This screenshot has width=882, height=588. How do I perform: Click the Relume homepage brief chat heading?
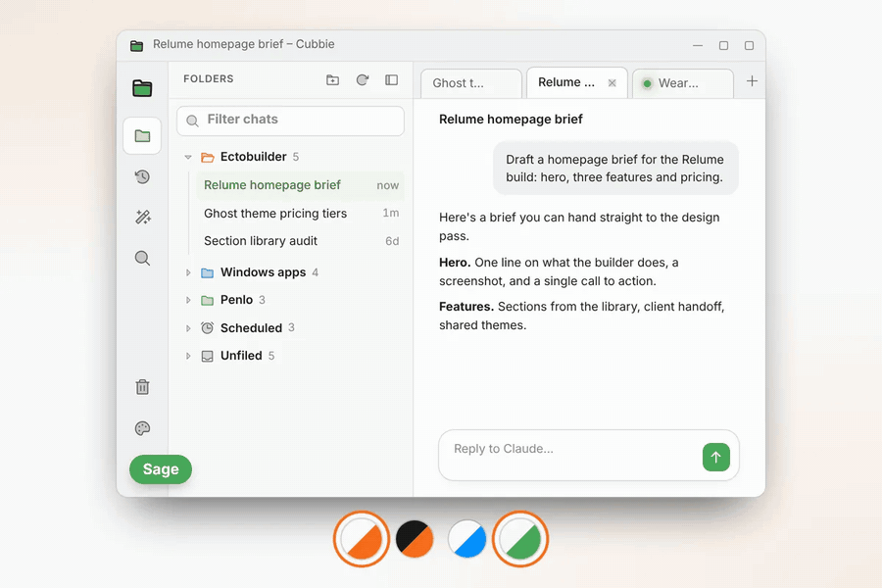[x=511, y=120]
